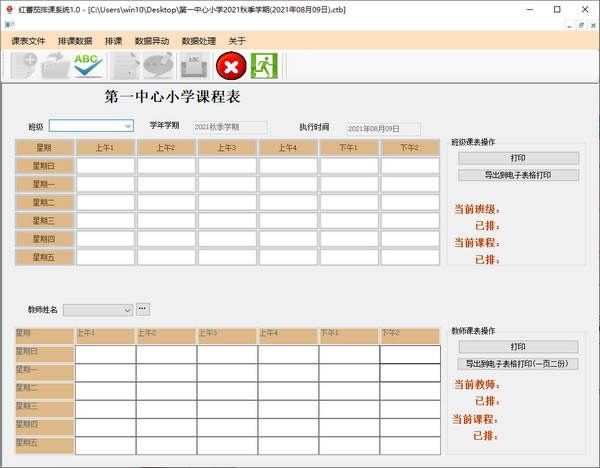Click the ellipsis button beside teacher name
The width and height of the screenshot is (600, 468).
click(142, 309)
